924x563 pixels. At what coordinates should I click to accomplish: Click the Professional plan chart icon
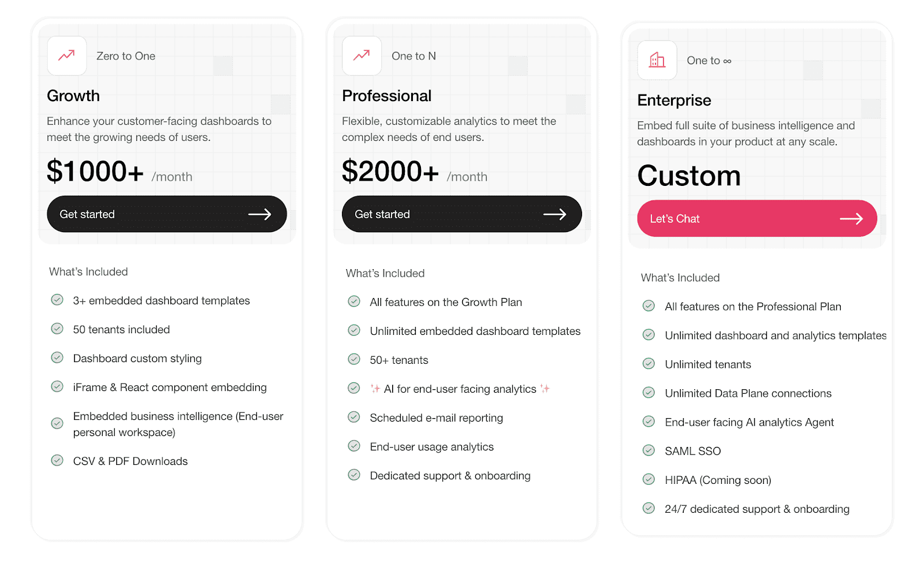362,55
